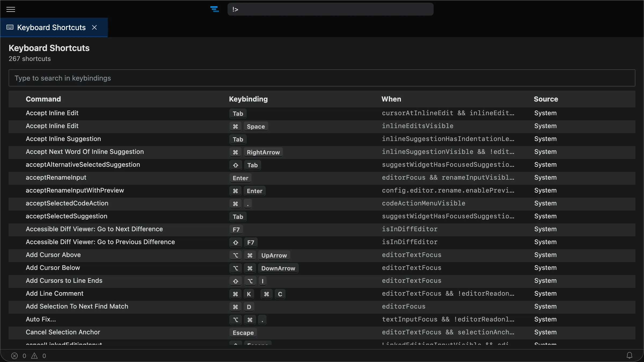Click the DownArrow keybinding key

click(278, 268)
